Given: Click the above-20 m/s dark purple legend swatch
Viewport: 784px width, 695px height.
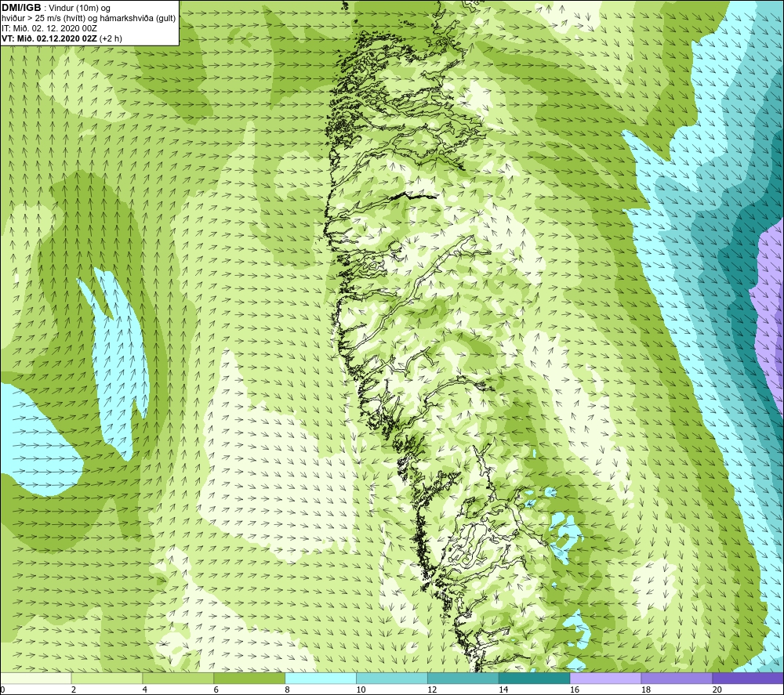Looking at the screenshot, I should (x=748, y=678).
